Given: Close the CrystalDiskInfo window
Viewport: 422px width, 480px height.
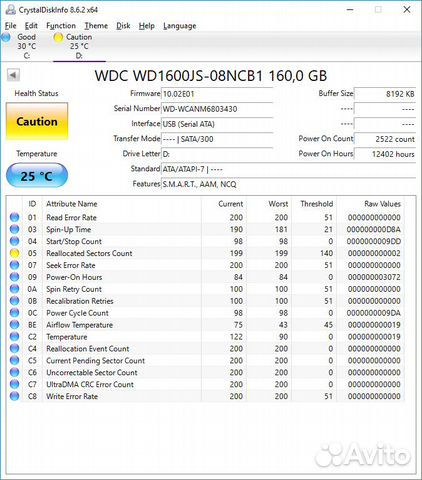Looking at the screenshot, I should pos(407,10).
